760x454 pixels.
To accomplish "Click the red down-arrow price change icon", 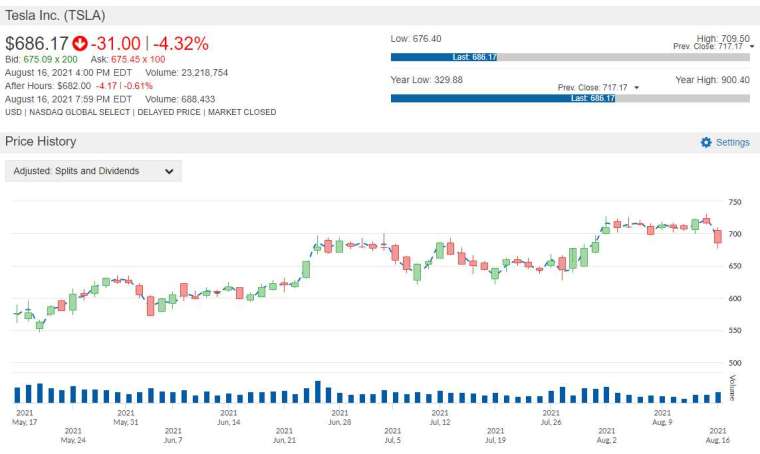I will coord(79,44).
